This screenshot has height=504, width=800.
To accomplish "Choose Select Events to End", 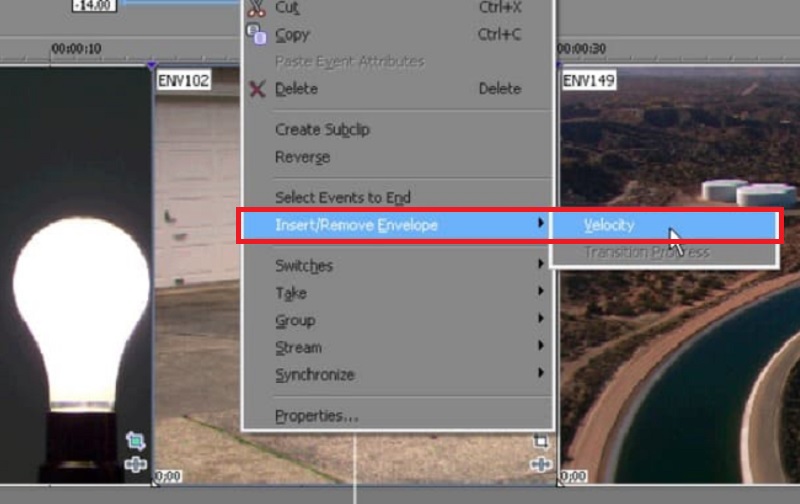I will pos(398,197).
